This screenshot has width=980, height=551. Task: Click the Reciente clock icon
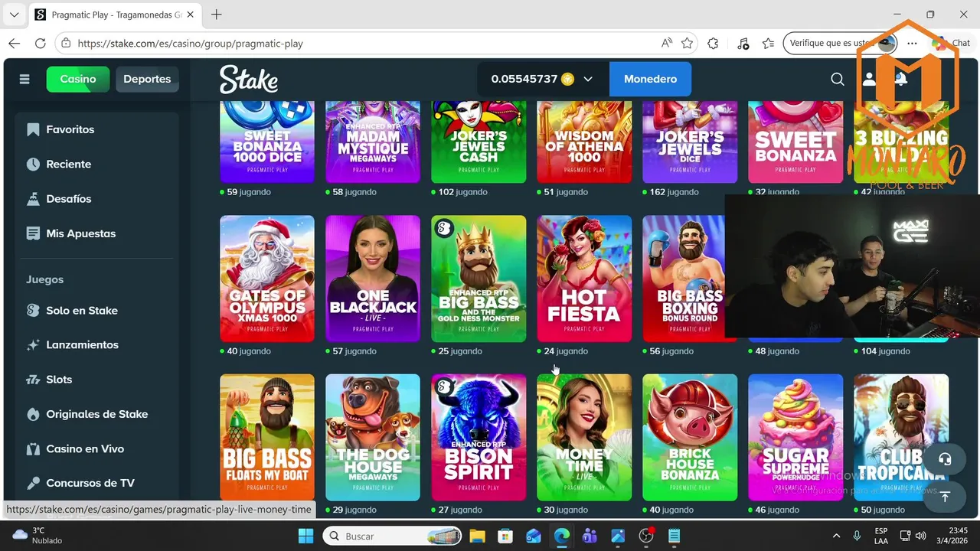33,164
